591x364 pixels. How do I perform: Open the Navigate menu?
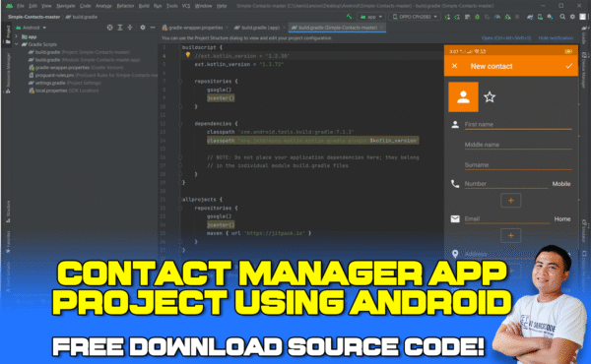(66, 6)
